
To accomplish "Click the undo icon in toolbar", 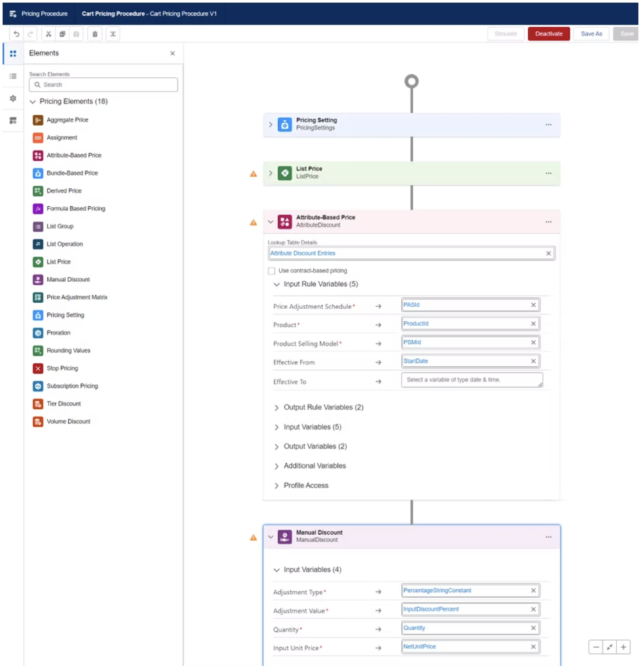I will (16, 34).
